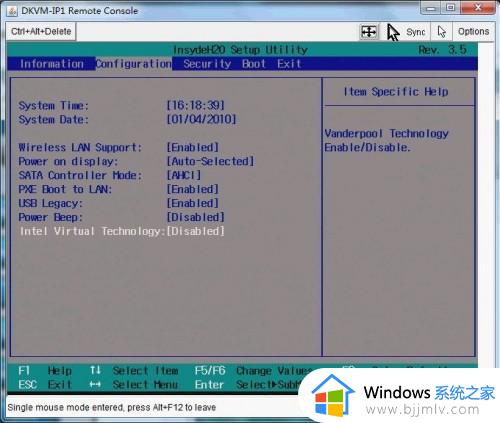Open the Options button
The image size is (500, 423).
coord(473,32)
